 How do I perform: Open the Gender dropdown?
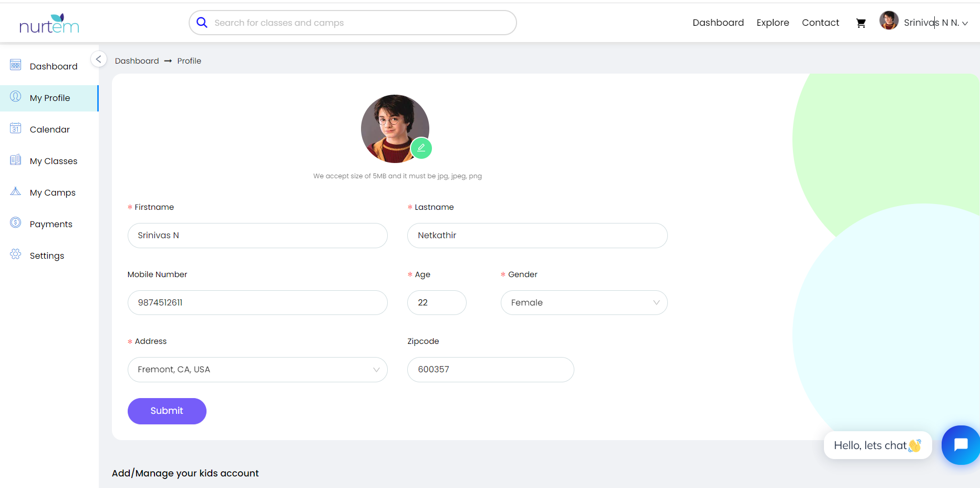coord(583,303)
